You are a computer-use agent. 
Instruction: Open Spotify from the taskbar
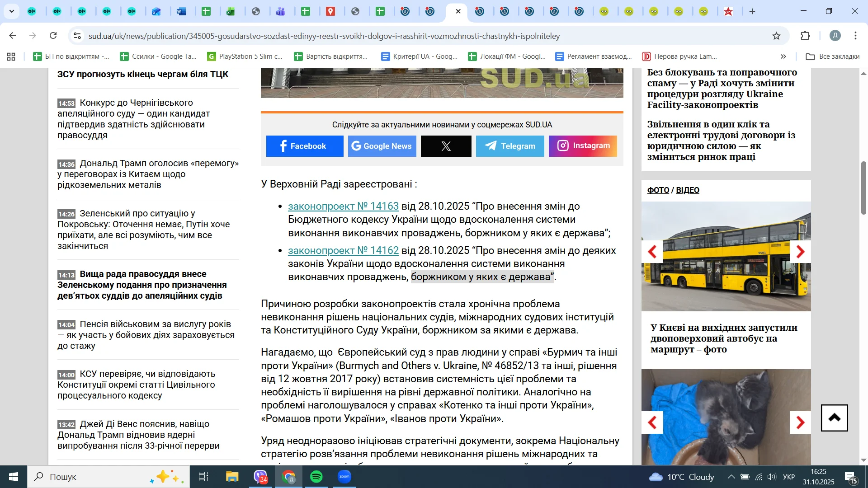click(x=317, y=477)
